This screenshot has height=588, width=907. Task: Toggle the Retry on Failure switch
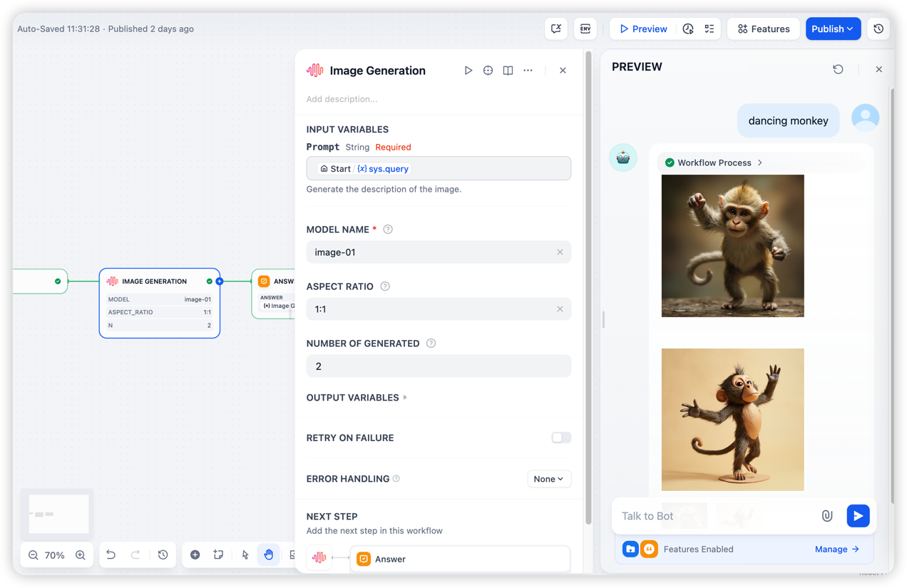[x=561, y=438]
